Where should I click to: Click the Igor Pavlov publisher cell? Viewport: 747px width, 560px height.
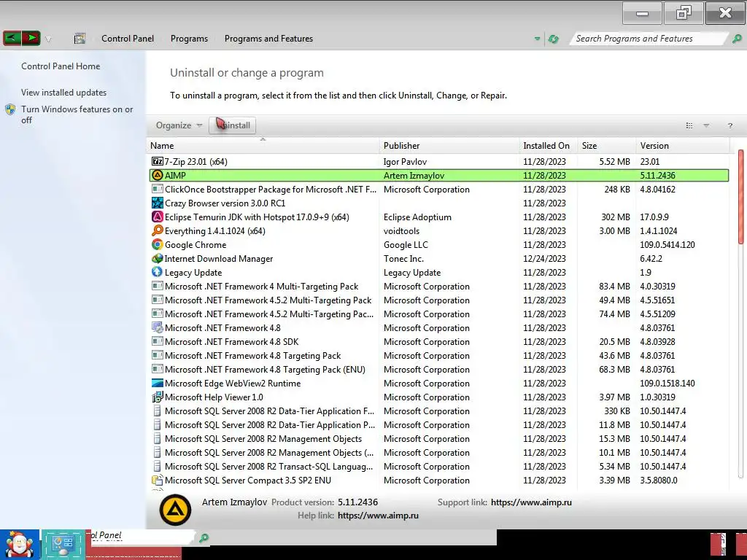pos(405,161)
